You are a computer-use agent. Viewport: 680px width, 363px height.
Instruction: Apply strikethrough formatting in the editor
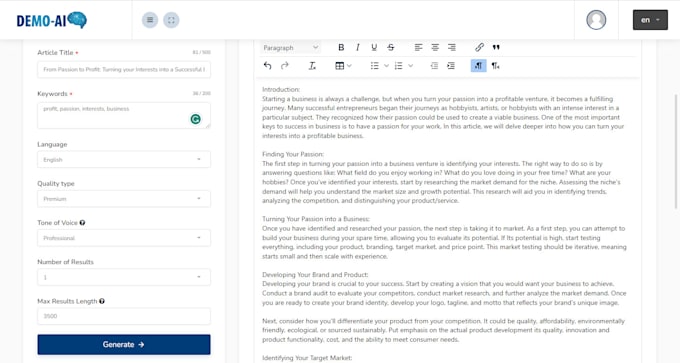click(391, 47)
